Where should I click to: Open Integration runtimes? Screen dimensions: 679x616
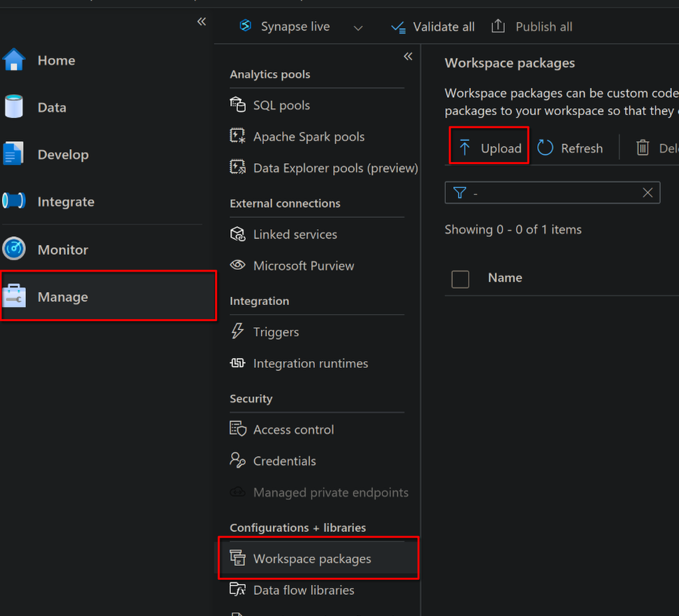[310, 363]
